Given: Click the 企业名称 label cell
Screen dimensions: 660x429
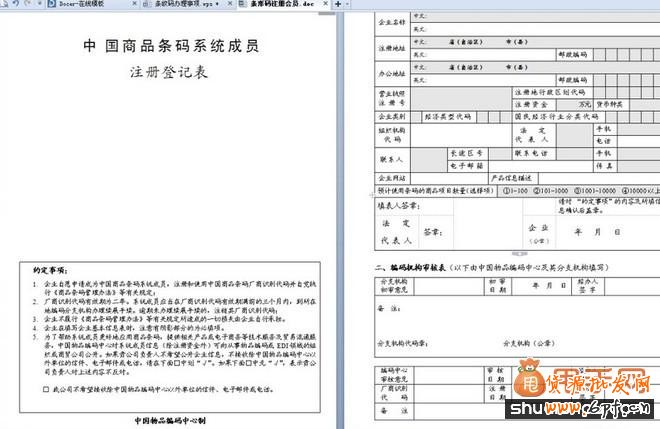Looking at the screenshot, I should click(x=392, y=23).
